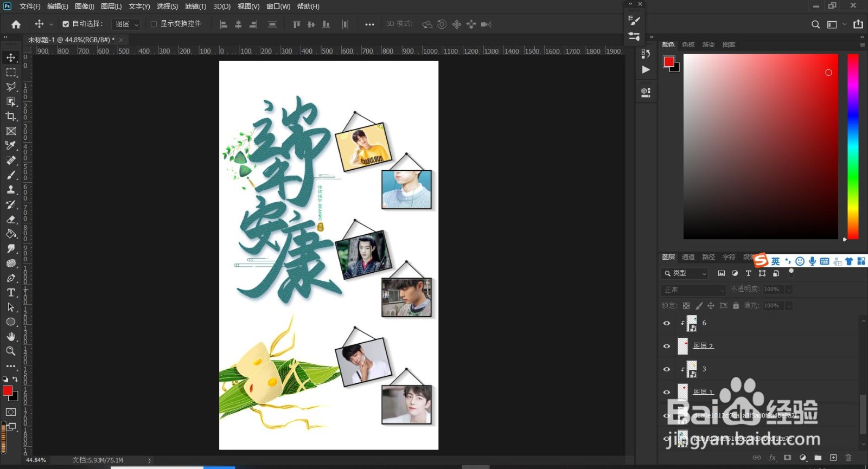Select the Paint Bucket tool
The width and height of the screenshot is (868, 469).
pos(11,234)
